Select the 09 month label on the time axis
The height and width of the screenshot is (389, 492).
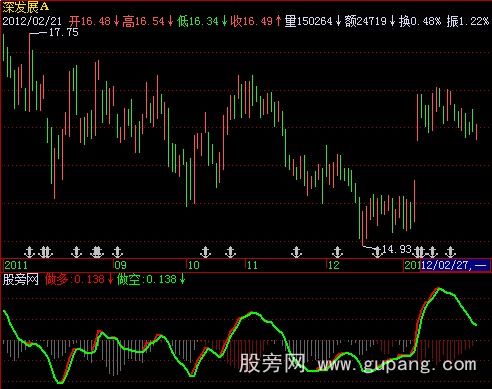[x=120, y=265]
